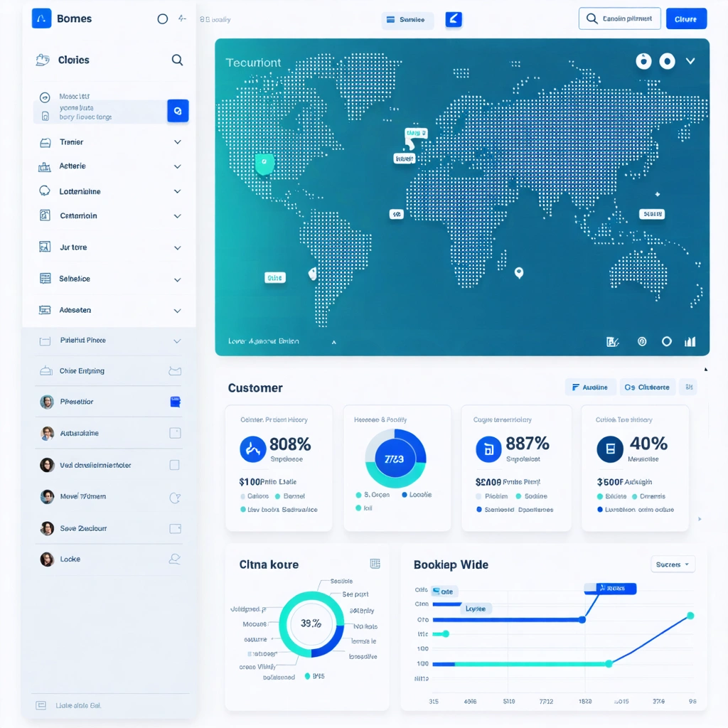Click the Clrure button at top right

685,18
